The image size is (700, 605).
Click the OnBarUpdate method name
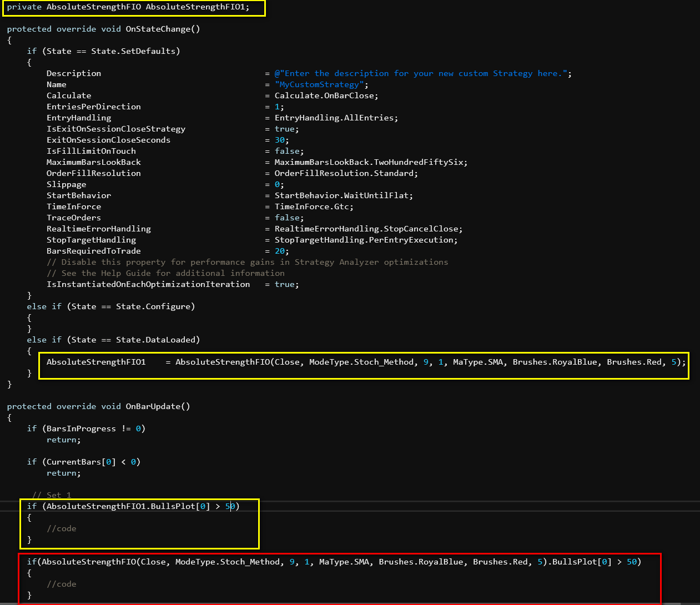[155, 406]
